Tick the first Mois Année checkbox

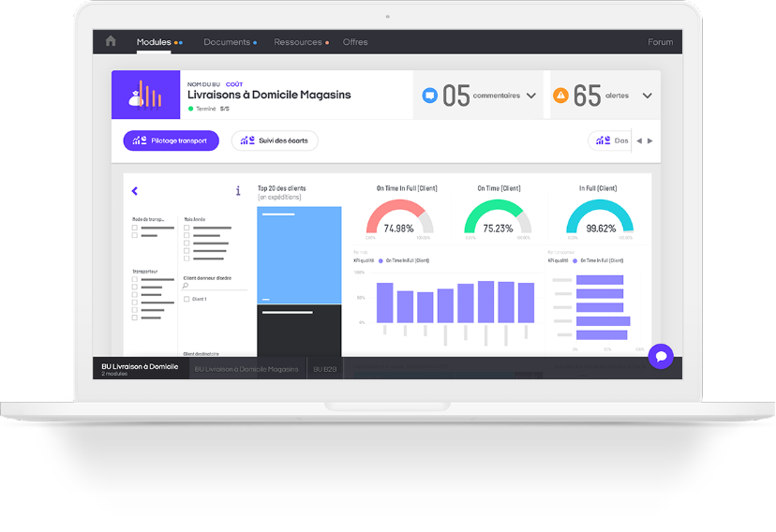187,228
